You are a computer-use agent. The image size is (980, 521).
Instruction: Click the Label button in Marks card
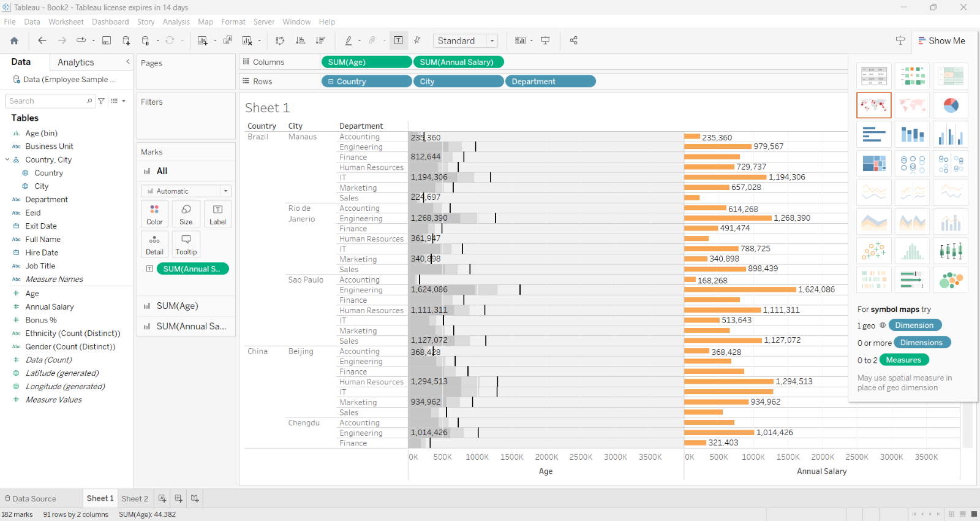coord(217,214)
